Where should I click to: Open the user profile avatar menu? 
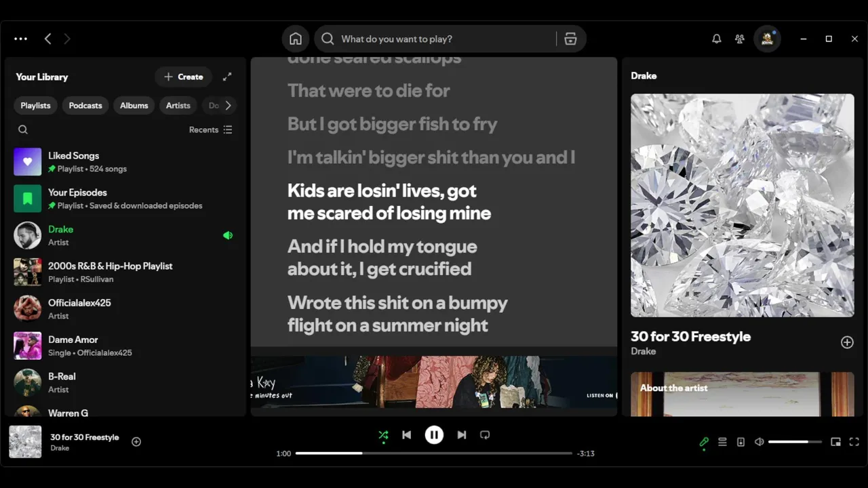click(x=768, y=39)
